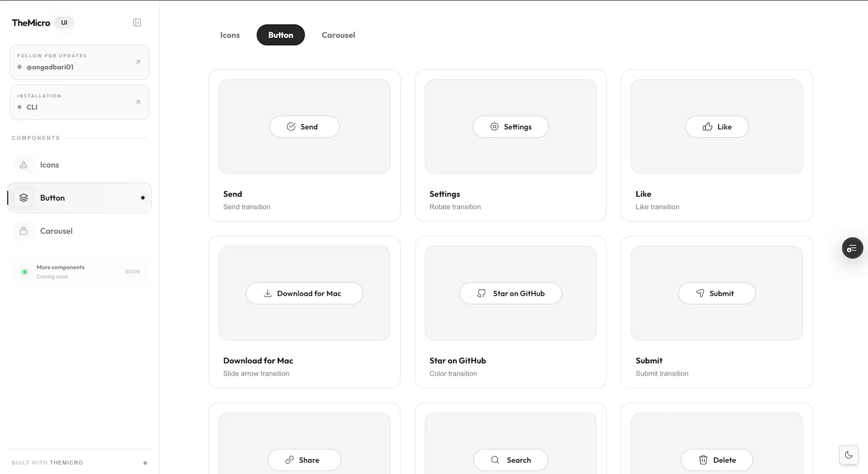Click the Share demo button
The image size is (868, 474).
click(304, 460)
